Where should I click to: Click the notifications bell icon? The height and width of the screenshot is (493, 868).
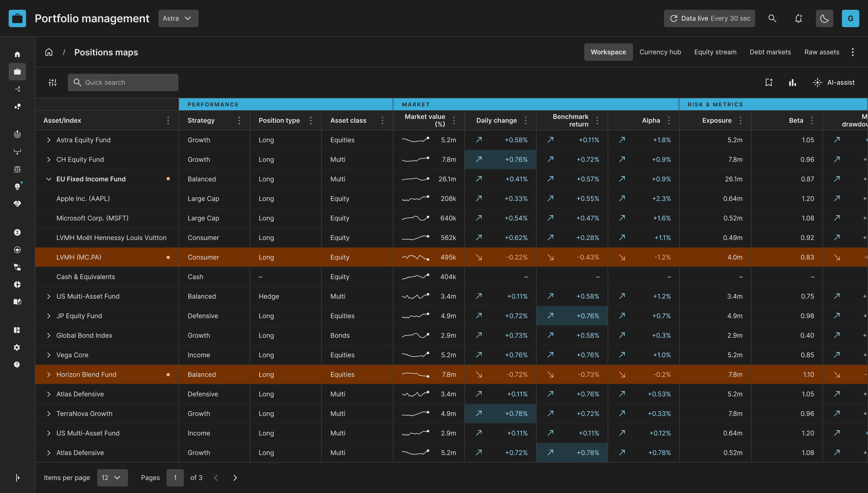tap(798, 18)
